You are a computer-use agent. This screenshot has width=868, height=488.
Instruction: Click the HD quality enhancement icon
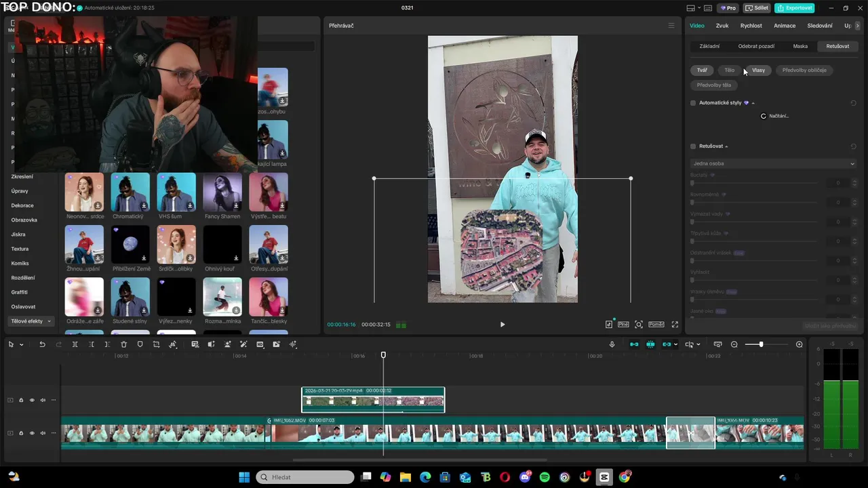pos(260,344)
